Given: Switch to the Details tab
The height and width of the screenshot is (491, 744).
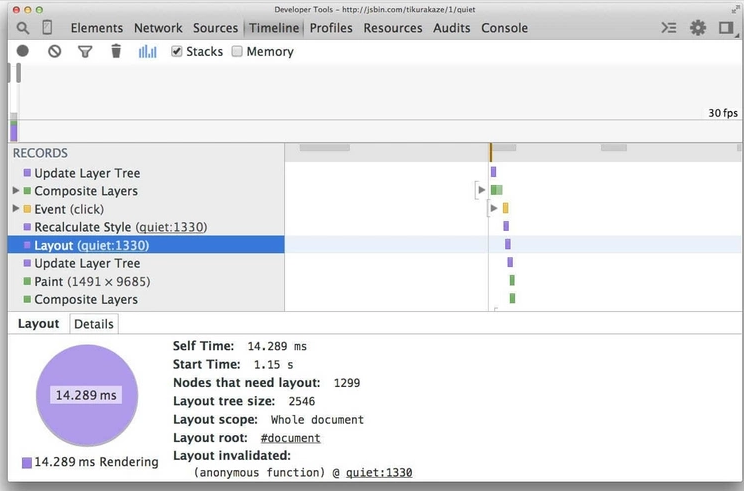Looking at the screenshot, I should point(94,324).
